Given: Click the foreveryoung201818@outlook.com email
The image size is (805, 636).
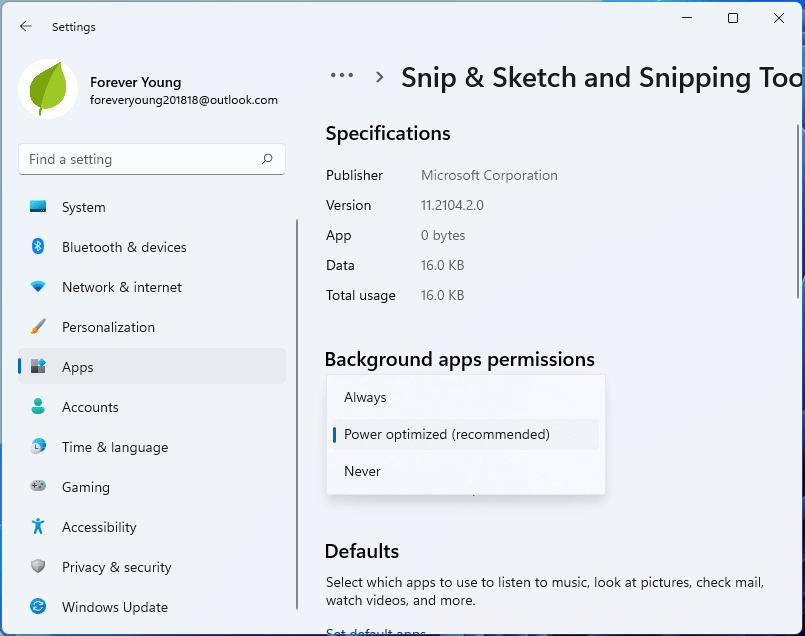Looking at the screenshot, I should [184, 100].
